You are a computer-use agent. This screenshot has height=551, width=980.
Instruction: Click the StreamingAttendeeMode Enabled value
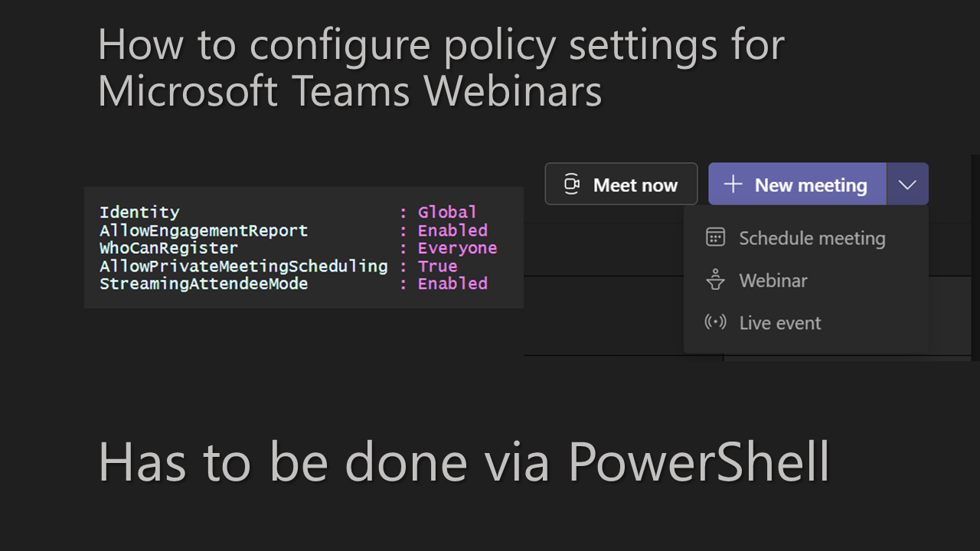452,284
